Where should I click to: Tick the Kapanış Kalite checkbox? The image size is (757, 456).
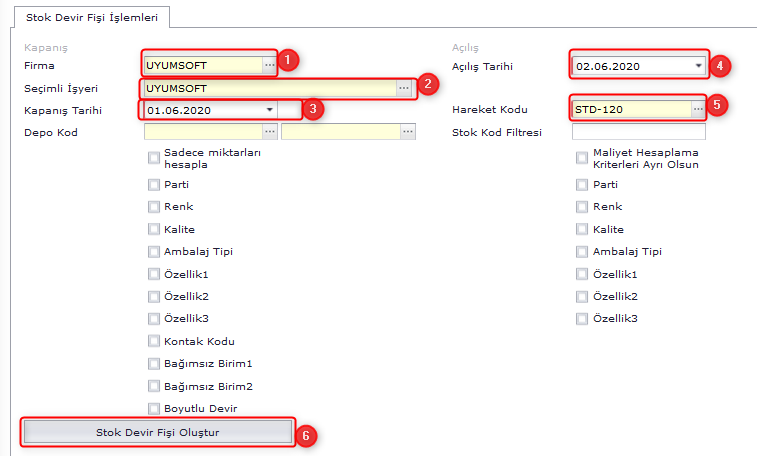154,229
